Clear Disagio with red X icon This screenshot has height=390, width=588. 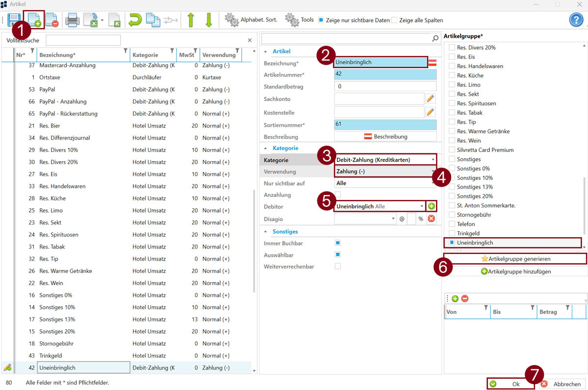431,219
